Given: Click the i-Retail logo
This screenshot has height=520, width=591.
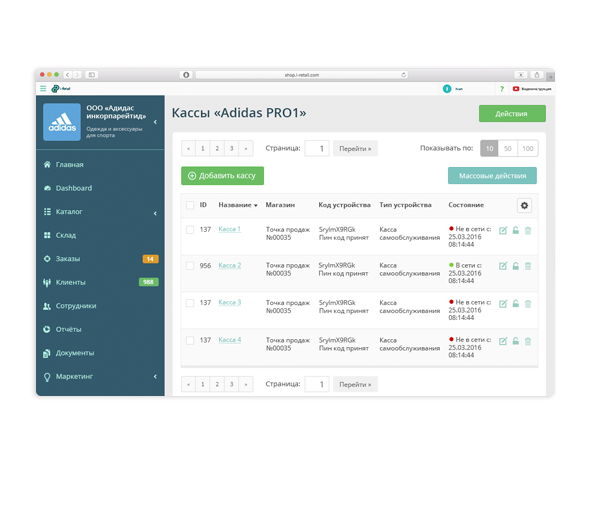Looking at the screenshot, I should [x=61, y=89].
